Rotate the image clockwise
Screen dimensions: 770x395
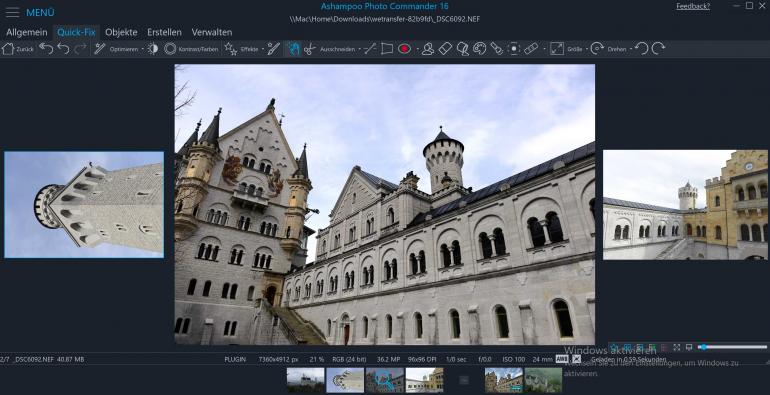tap(659, 49)
